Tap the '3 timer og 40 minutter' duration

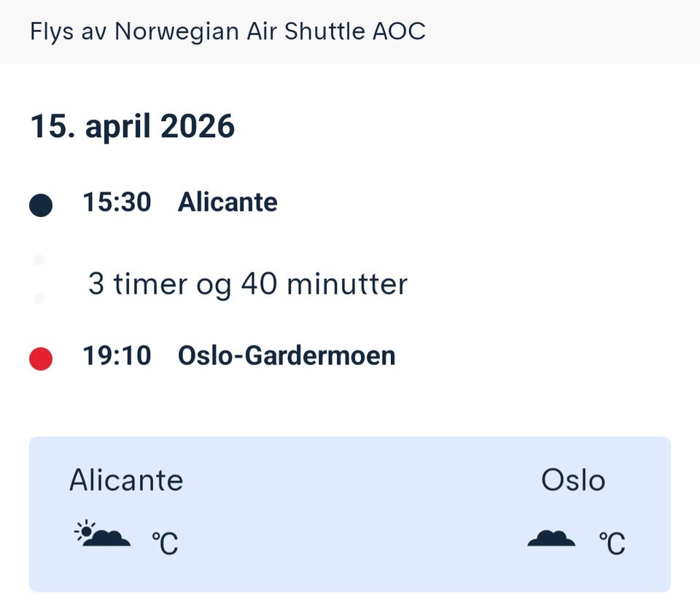pyautogui.click(x=247, y=283)
